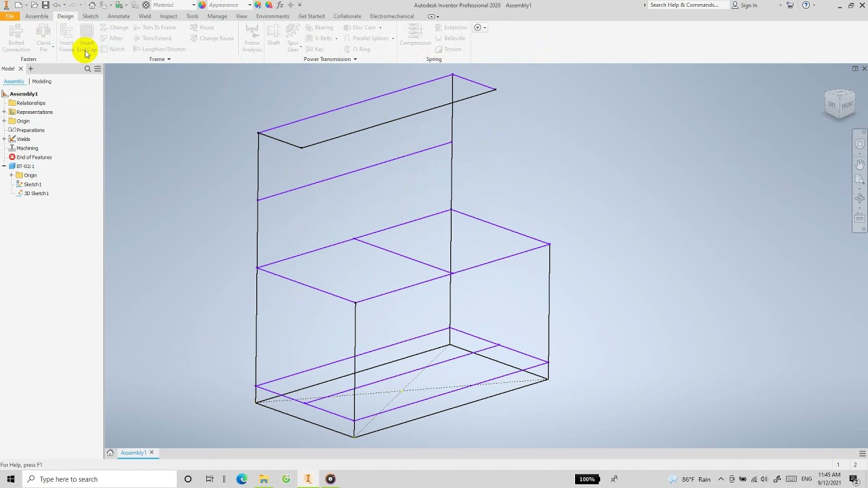Save the file using the quick access save icon
The width and height of the screenshot is (868, 488).
[45, 5]
